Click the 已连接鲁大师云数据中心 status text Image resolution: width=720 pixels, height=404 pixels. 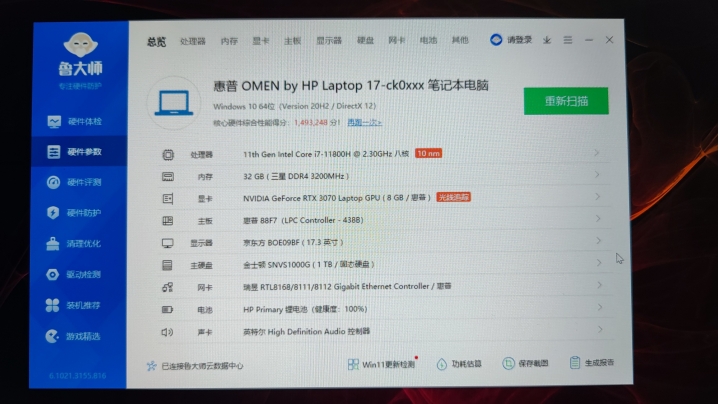click(x=202, y=366)
